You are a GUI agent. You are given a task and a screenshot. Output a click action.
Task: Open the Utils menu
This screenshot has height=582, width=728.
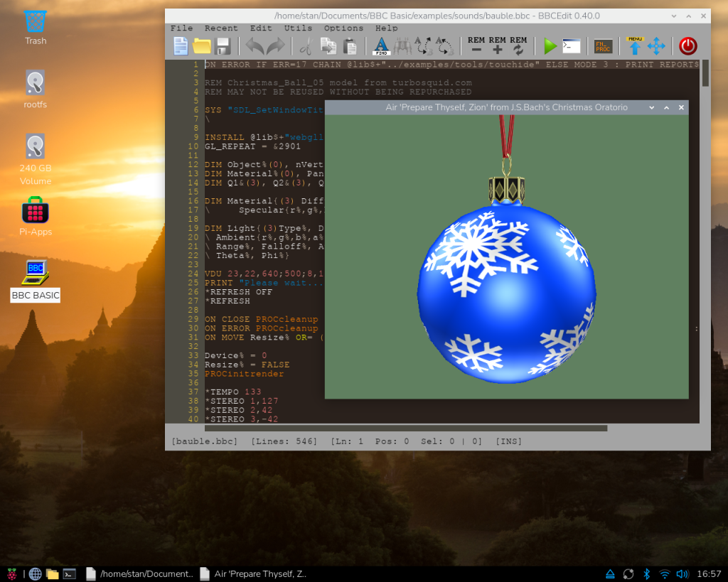(x=298, y=28)
